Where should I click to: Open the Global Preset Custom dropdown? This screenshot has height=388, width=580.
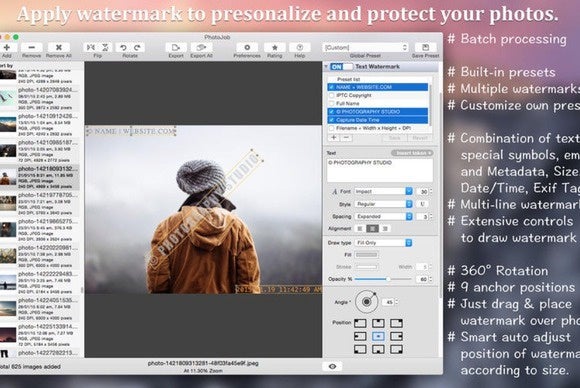click(x=365, y=47)
